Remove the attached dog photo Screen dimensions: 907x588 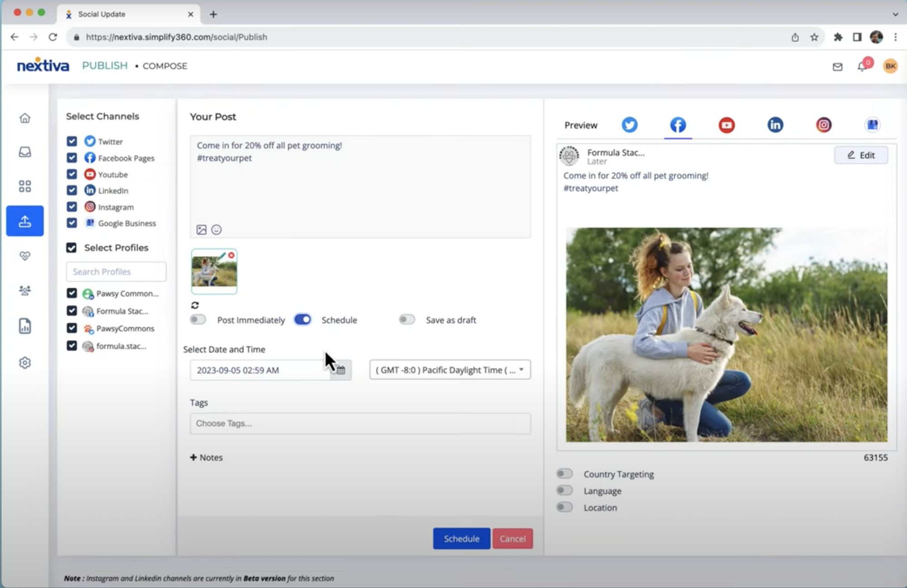(231, 255)
